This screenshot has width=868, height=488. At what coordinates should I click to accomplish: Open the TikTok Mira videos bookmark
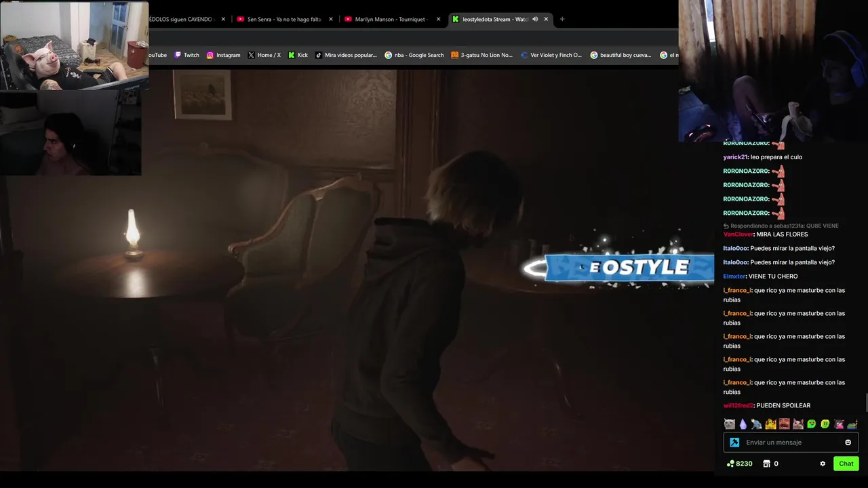coord(346,55)
